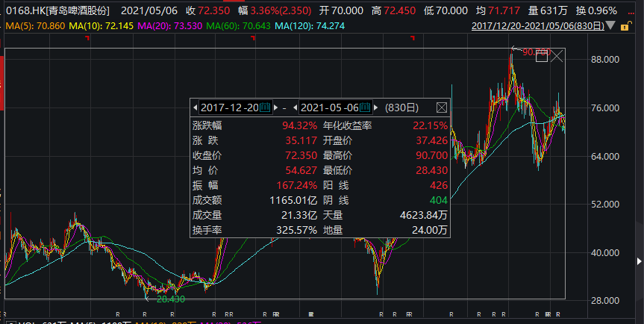644x324 pixels.
Task: Click the green 28.430 low marker on chart
Action: coord(171,299)
